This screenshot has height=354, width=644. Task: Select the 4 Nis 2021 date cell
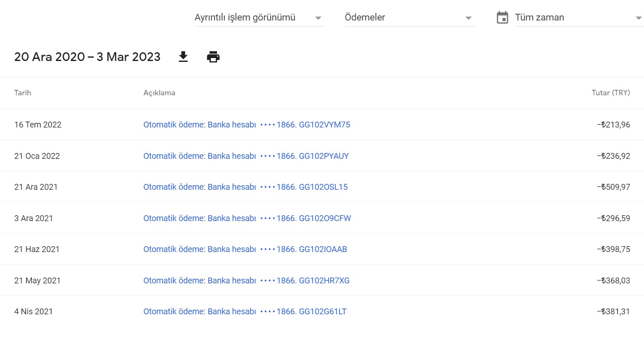33,311
